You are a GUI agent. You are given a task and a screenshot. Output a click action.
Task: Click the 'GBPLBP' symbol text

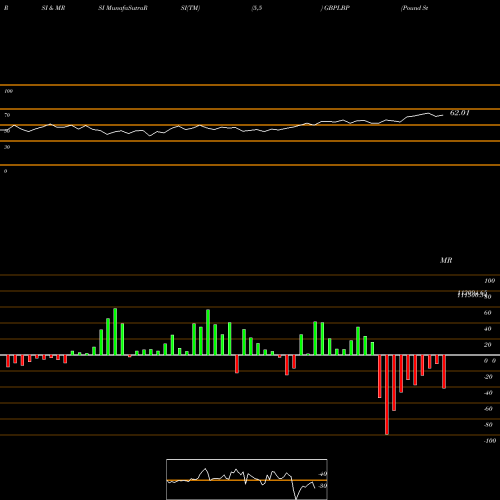coord(337,8)
